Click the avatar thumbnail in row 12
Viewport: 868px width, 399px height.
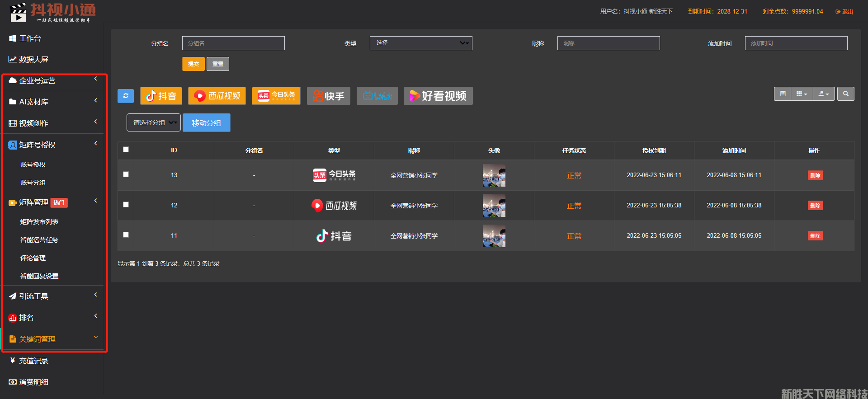494,206
